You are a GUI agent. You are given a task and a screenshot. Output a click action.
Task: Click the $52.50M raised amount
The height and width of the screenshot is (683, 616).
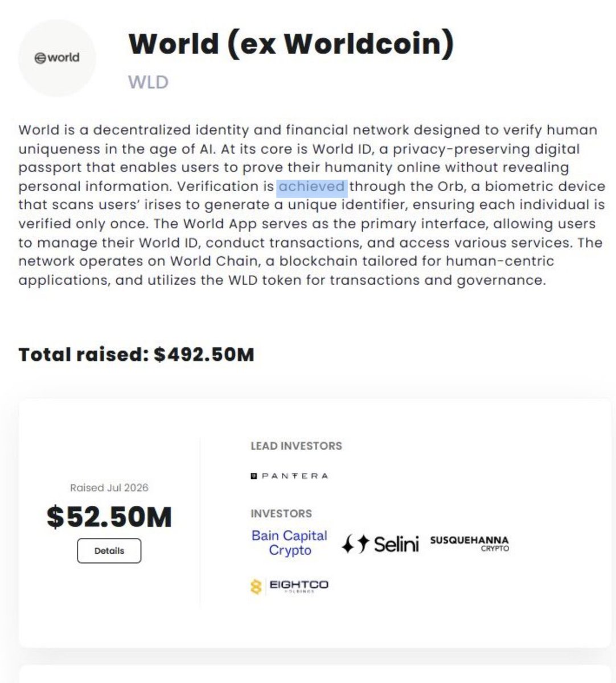[x=109, y=517]
